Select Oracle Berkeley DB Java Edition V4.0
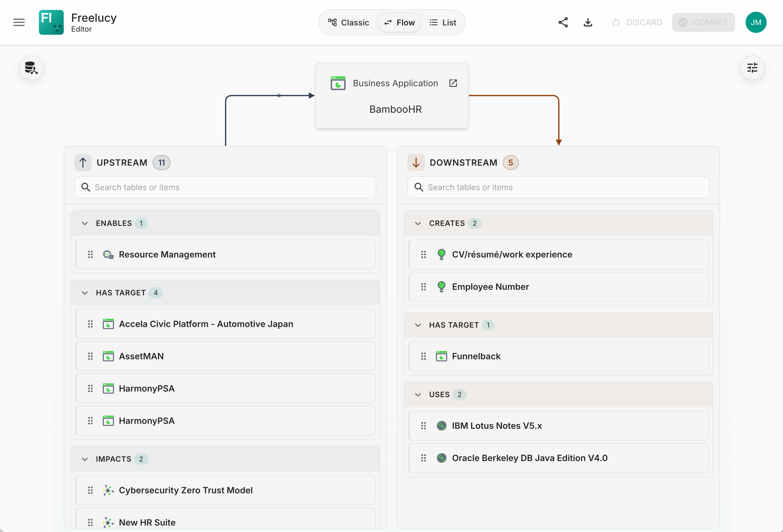This screenshot has width=783, height=532. coord(559,458)
